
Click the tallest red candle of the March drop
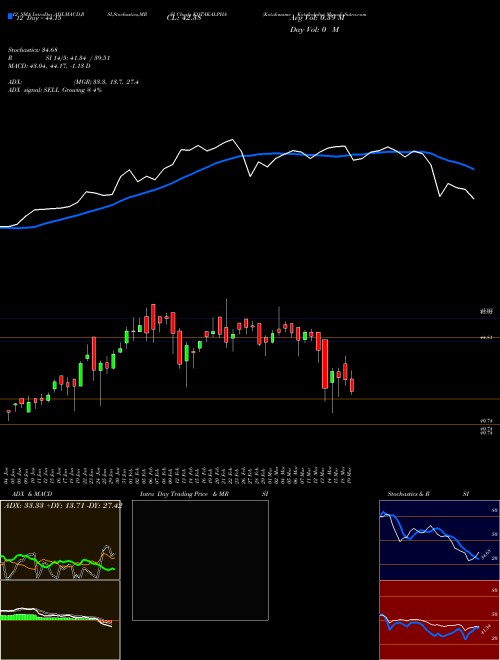coord(325,364)
